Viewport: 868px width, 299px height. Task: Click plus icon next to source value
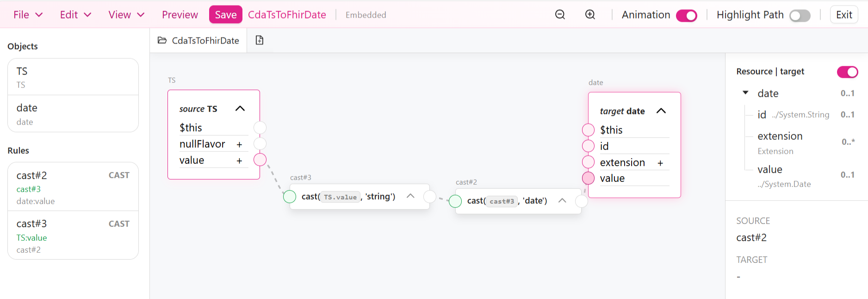[x=239, y=161]
